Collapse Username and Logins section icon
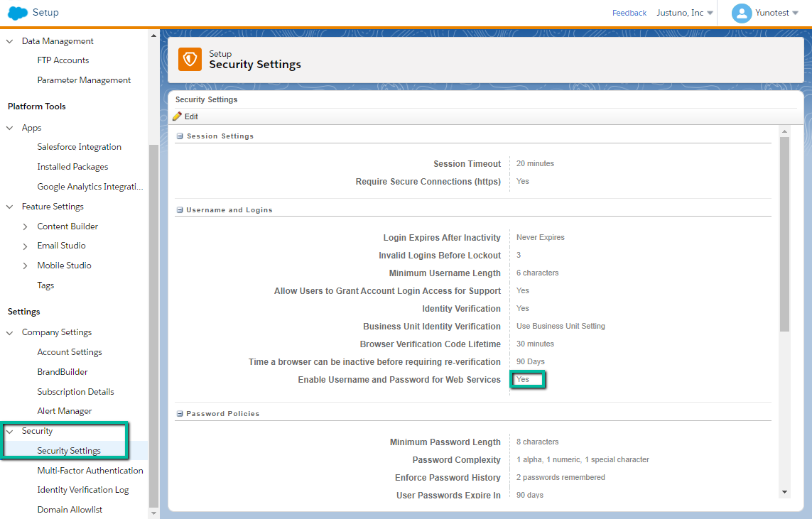 180,210
